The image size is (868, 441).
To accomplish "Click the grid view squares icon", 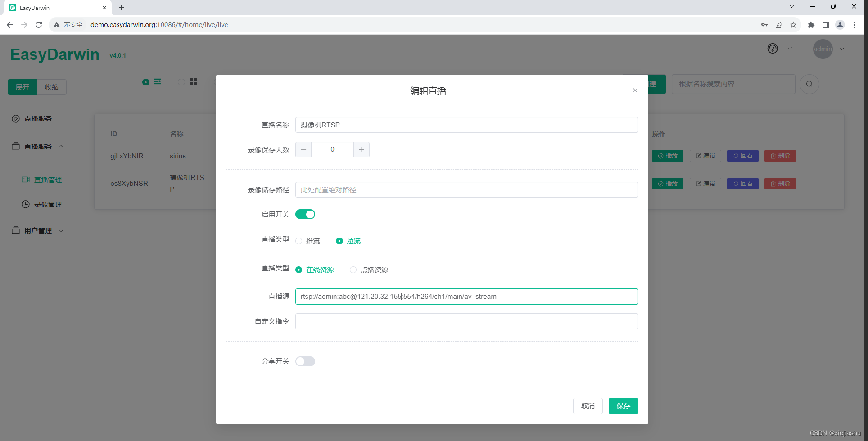I will [194, 81].
